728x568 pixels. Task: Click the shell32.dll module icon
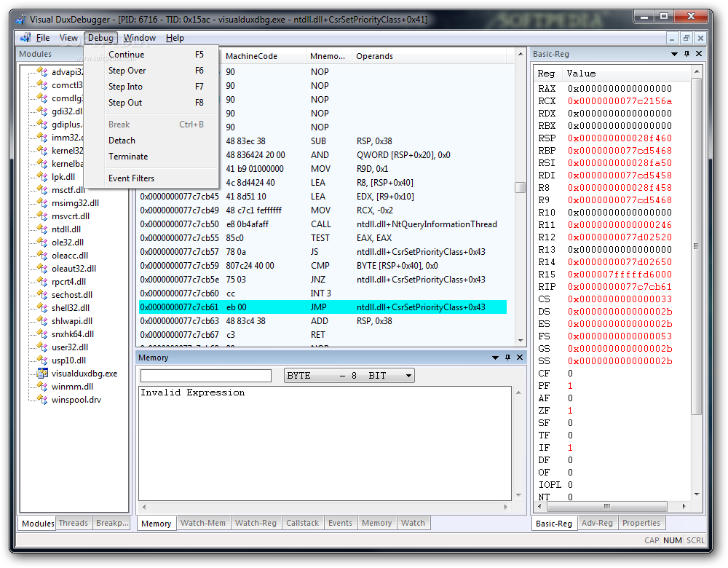tap(42, 307)
